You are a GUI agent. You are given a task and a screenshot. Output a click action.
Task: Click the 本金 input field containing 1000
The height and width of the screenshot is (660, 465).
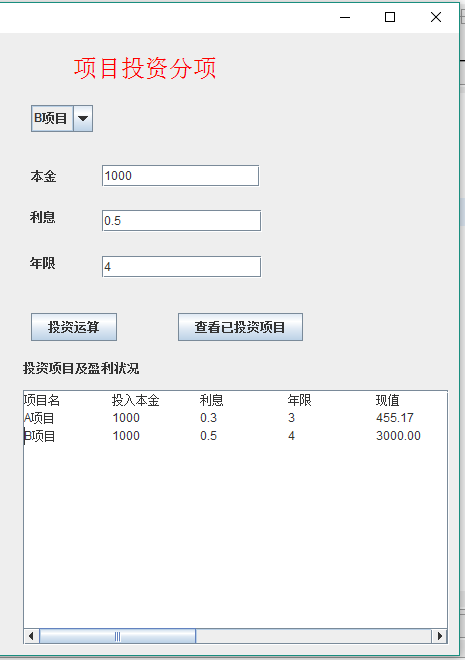(x=181, y=176)
